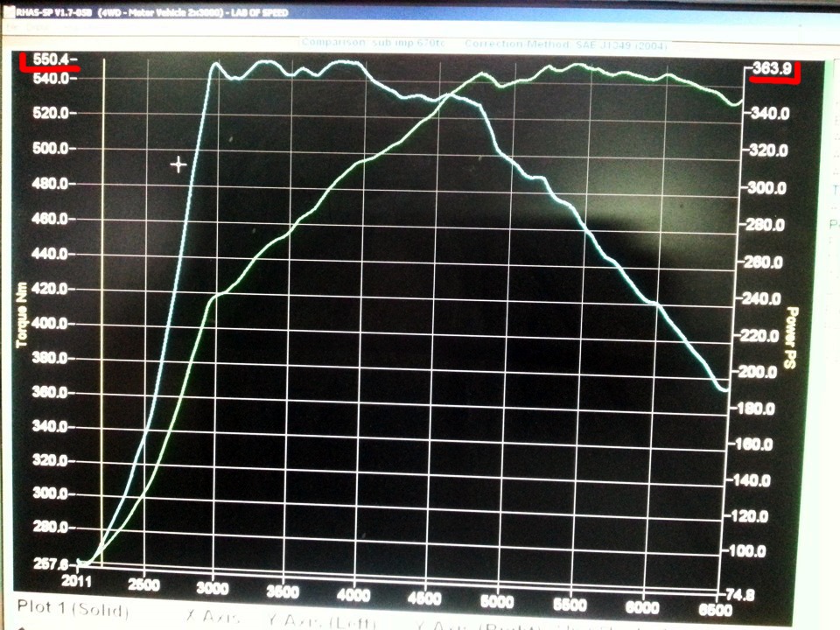Click the 5000 RPM tick label
840x630 pixels.
pyautogui.click(x=497, y=601)
